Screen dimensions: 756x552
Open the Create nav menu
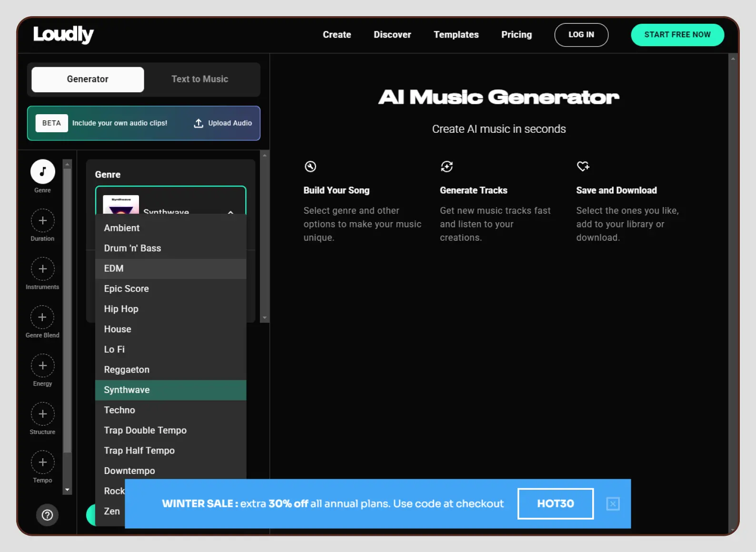click(337, 35)
